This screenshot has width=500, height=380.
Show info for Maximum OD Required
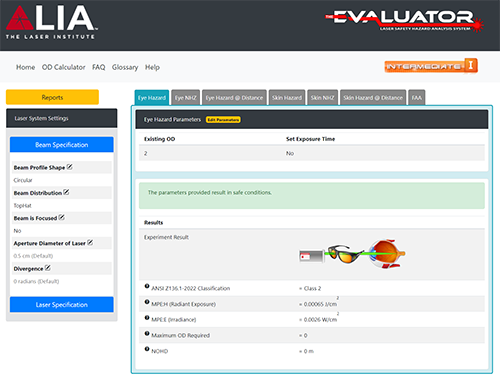click(147, 333)
